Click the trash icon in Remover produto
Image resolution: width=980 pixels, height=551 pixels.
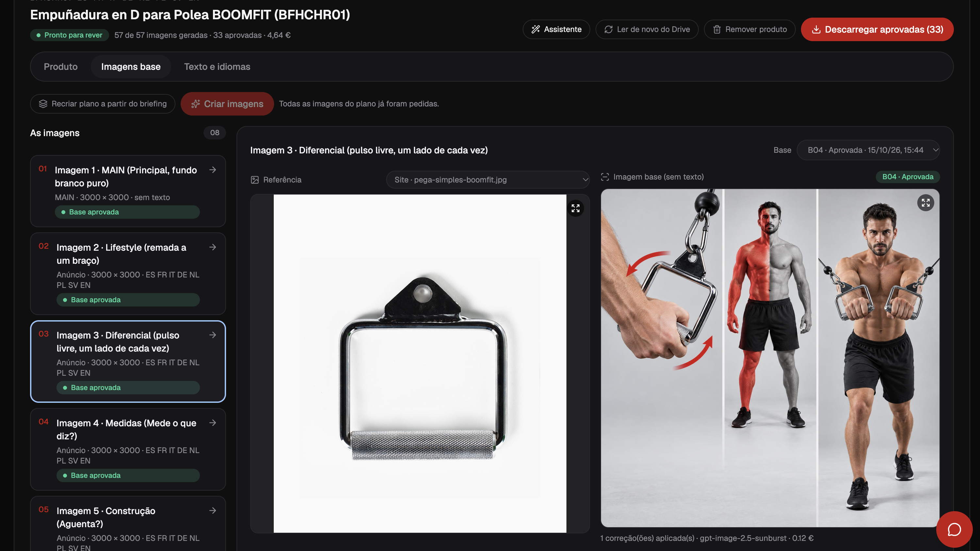[x=717, y=29]
